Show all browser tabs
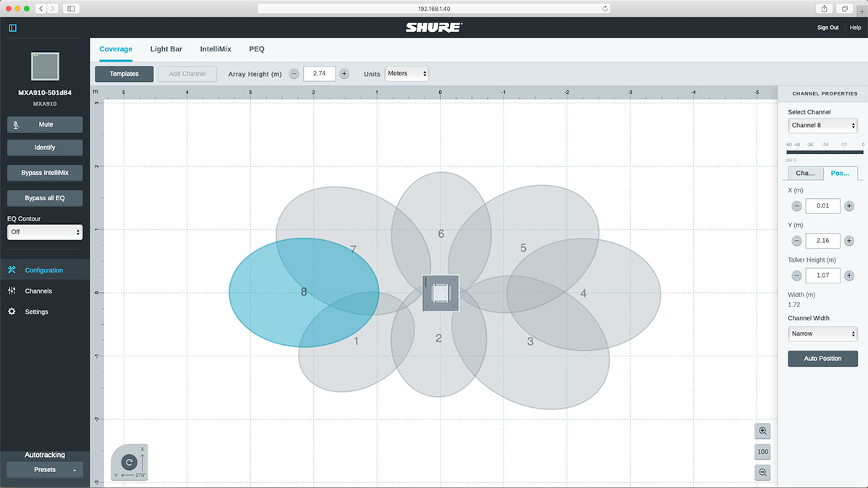The height and width of the screenshot is (488, 868). click(x=844, y=8)
